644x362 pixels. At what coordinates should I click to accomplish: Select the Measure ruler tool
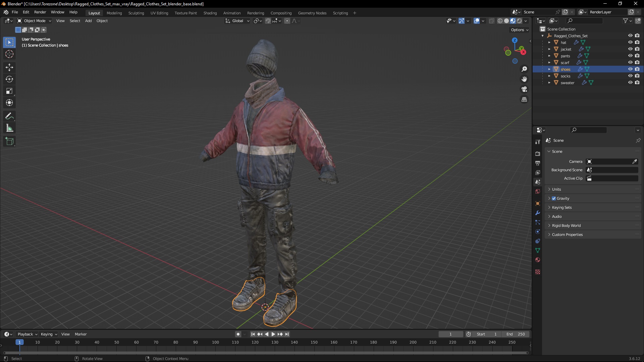point(9,128)
